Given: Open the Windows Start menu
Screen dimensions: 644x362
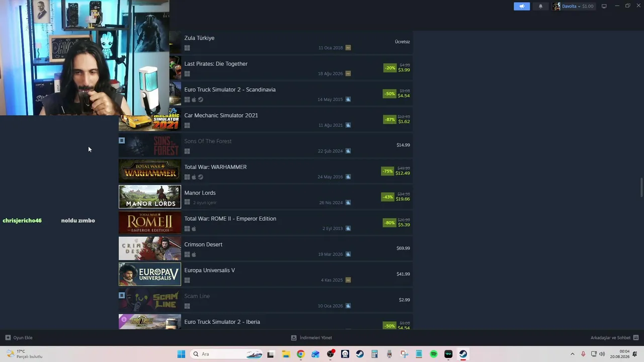Looking at the screenshot, I should point(181,354).
